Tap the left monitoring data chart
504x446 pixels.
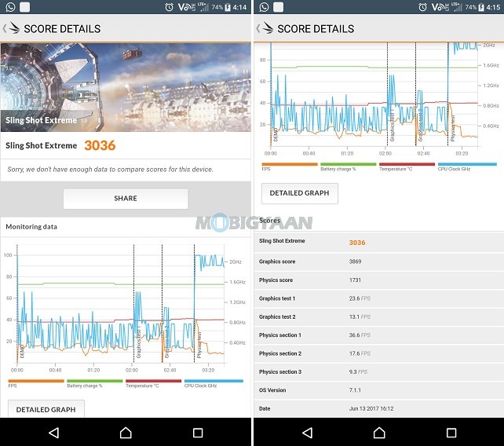124,307
